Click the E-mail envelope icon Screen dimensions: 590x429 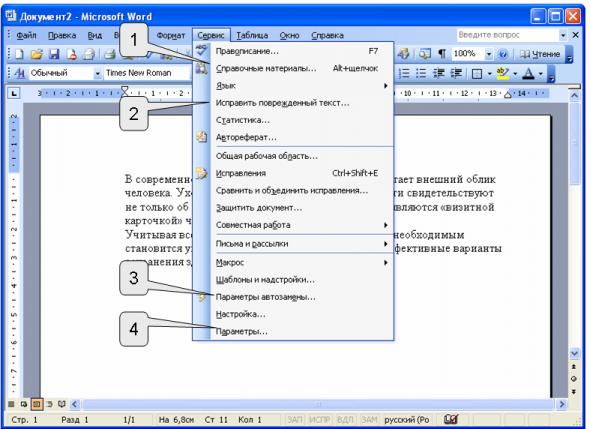(88, 55)
